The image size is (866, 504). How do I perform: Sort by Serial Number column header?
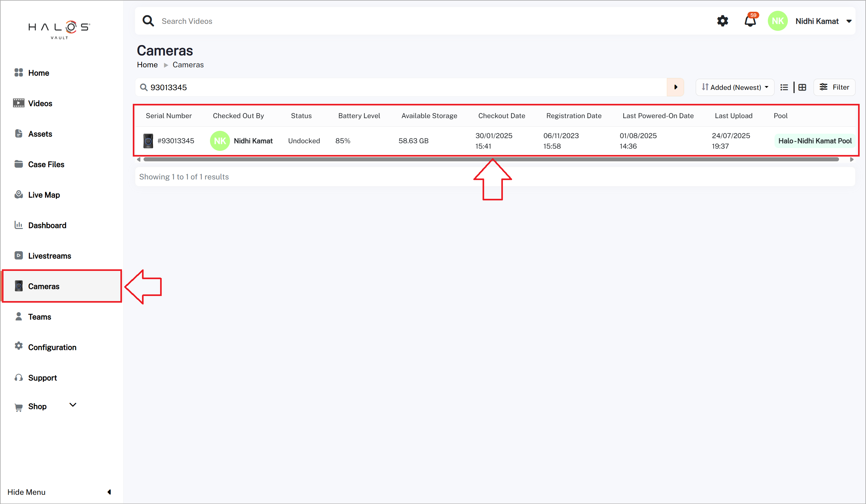(x=168, y=116)
